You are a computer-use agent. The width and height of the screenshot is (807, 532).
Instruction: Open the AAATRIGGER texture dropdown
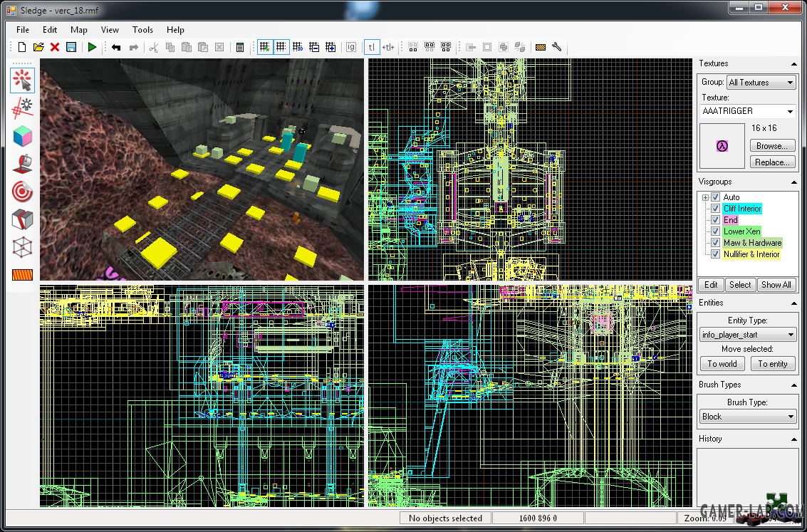pyautogui.click(x=748, y=111)
